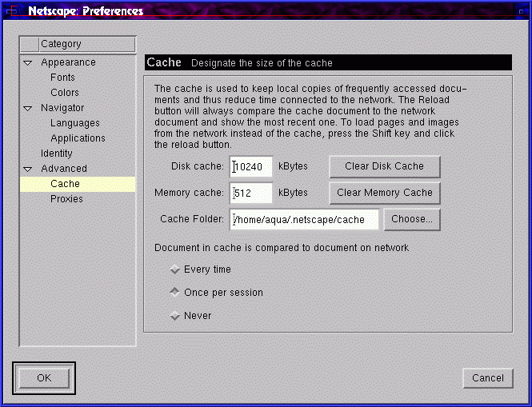Cancel the Preferences dialog
Viewport: 532px width, 407px height.
488,378
